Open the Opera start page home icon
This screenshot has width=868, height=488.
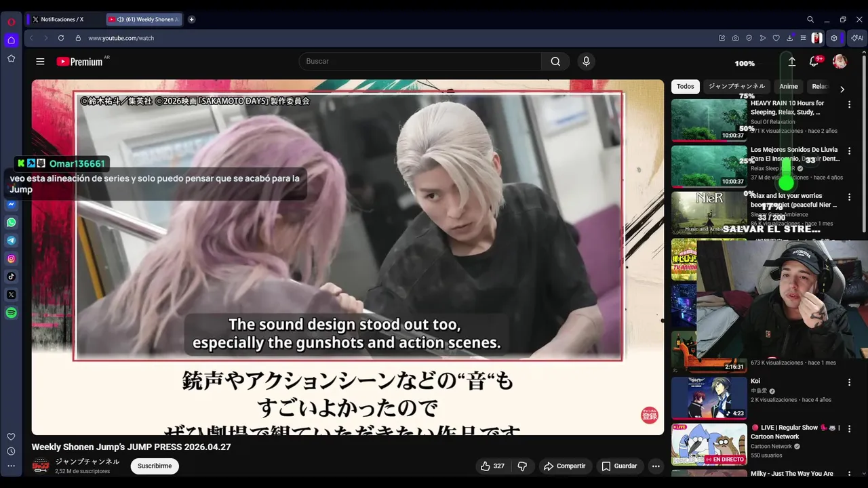(x=12, y=40)
